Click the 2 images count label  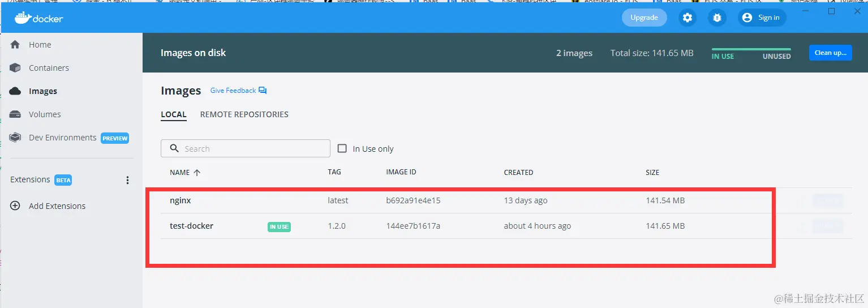574,53
